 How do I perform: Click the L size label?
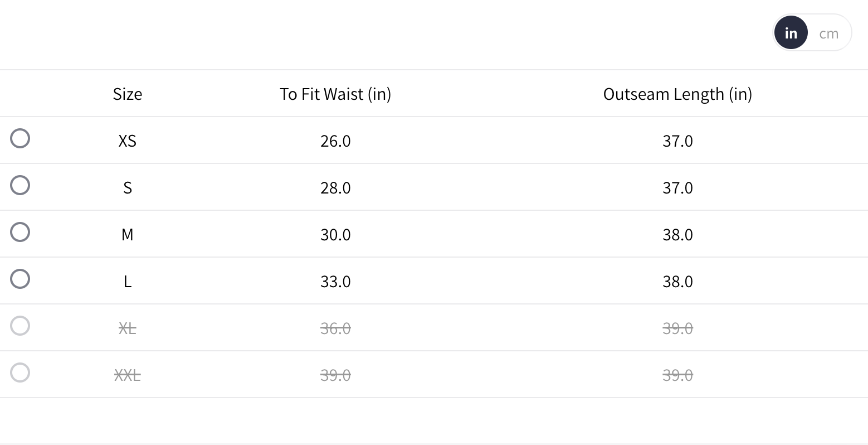click(128, 281)
